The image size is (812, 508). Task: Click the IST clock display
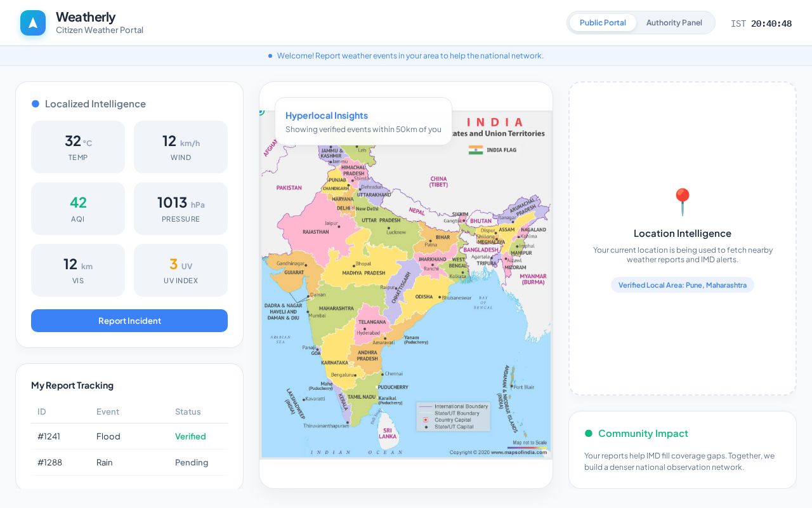tap(761, 23)
